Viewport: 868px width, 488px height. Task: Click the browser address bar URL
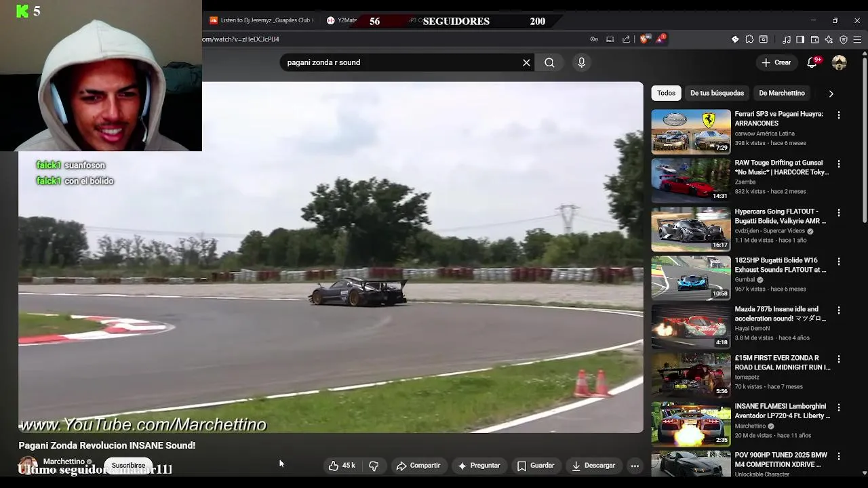click(x=241, y=39)
